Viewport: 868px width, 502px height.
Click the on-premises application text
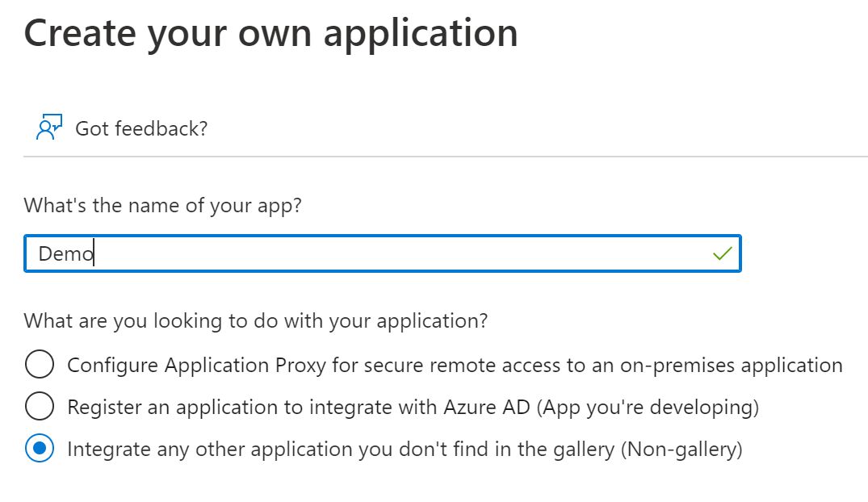coord(731,365)
